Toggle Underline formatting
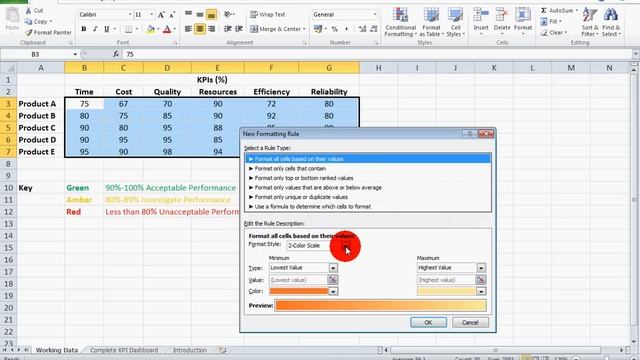Image resolution: width=640 pixels, height=360 pixels. coord(107,29)
